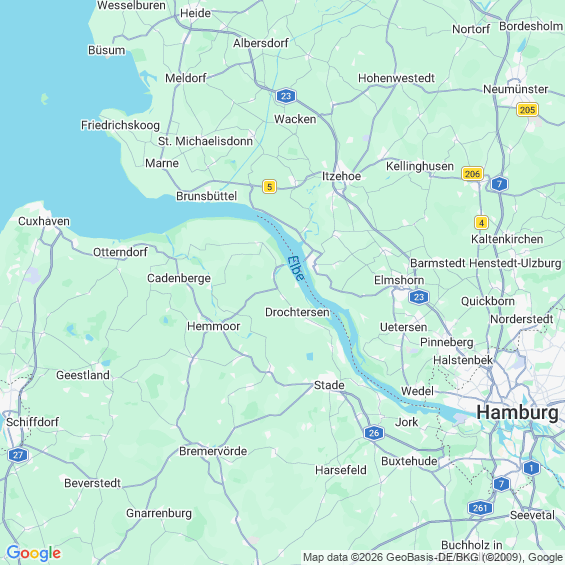Click the yellow B4 road shield near Kaltenkirchen

(481, 222)
